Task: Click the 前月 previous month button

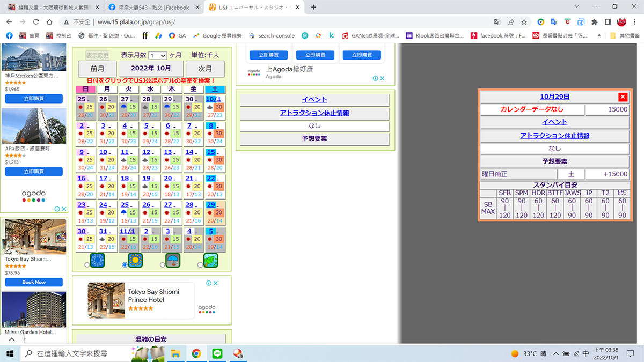Action: (97, 69)
